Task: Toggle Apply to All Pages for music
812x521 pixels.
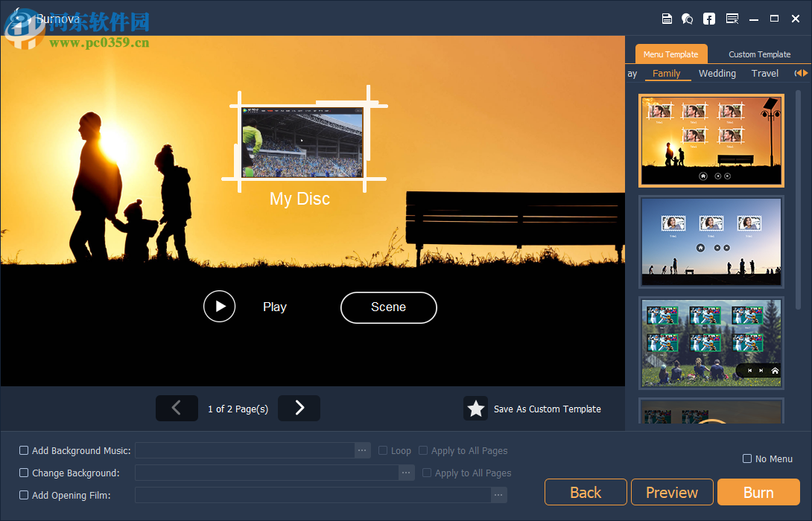Action: pos(423,450)
